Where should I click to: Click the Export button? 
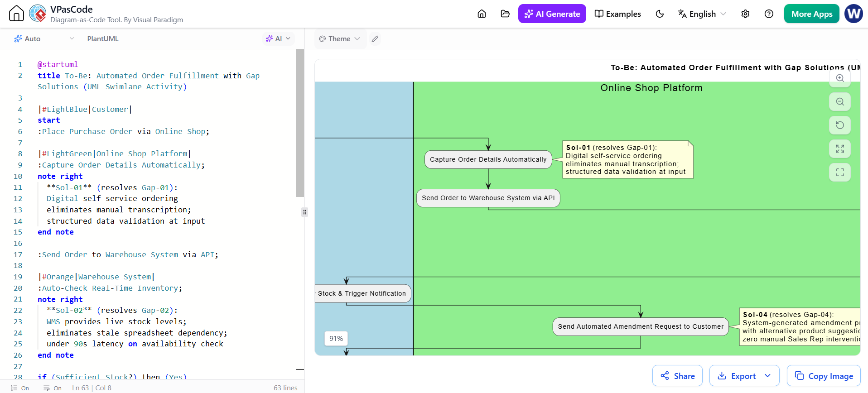[744, 376]
